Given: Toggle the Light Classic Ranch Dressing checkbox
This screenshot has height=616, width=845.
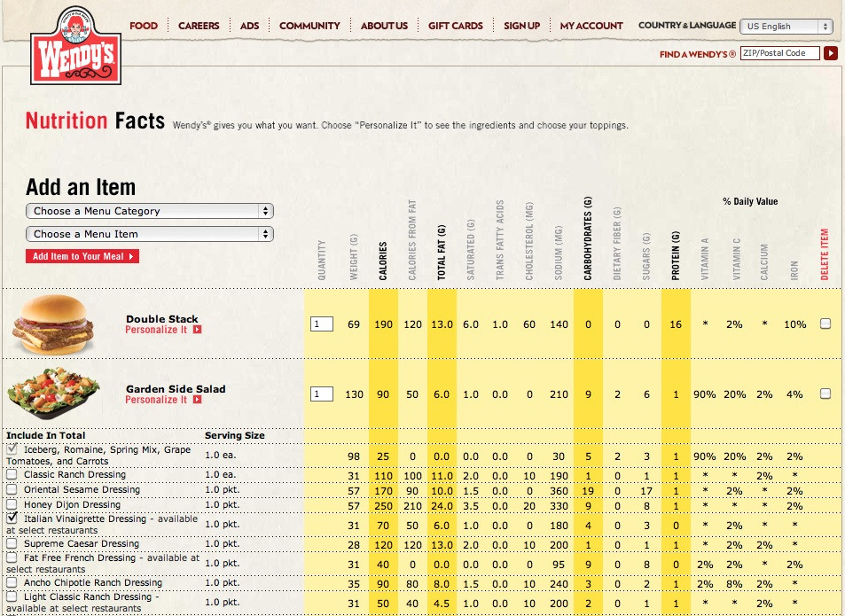Looking at the screenshot, I should tap(12, 597).
